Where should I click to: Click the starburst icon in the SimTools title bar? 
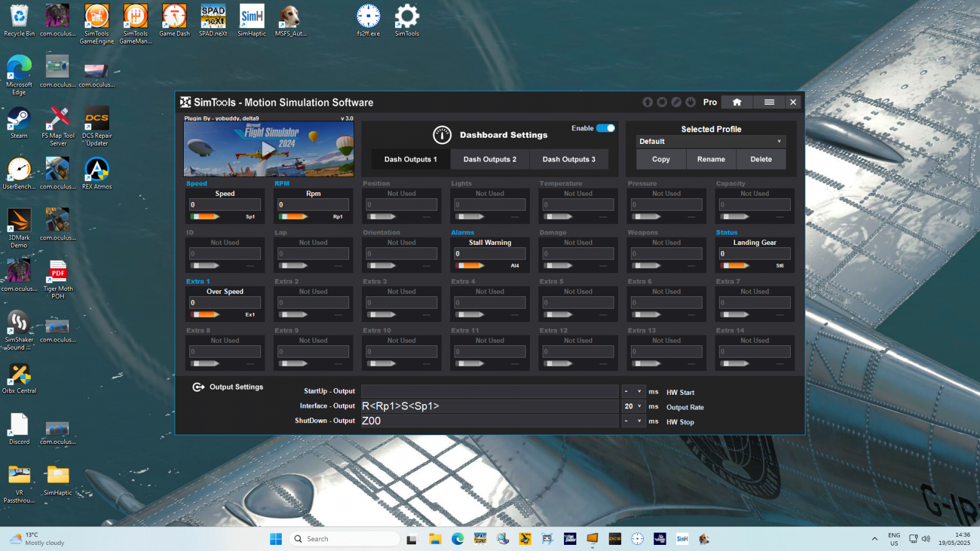[x=662, y=102]
